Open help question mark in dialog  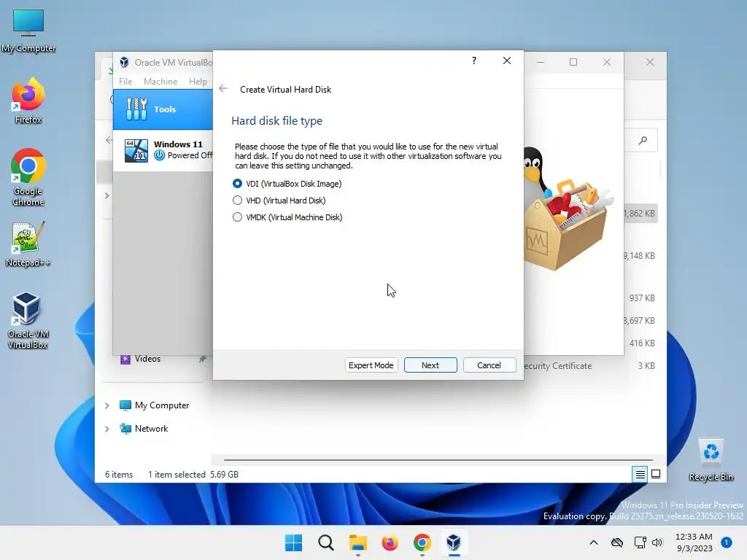point(474,61)
